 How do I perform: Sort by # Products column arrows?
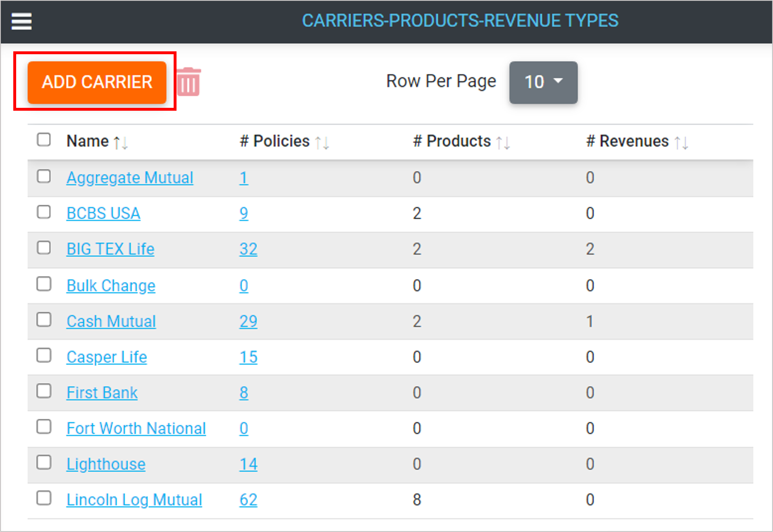[503, 143]
